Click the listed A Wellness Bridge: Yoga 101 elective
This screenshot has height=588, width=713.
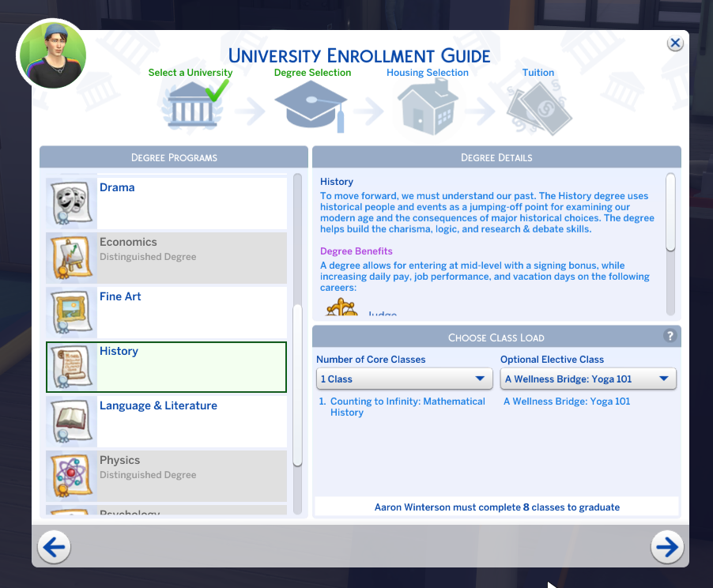coord(567,401)
